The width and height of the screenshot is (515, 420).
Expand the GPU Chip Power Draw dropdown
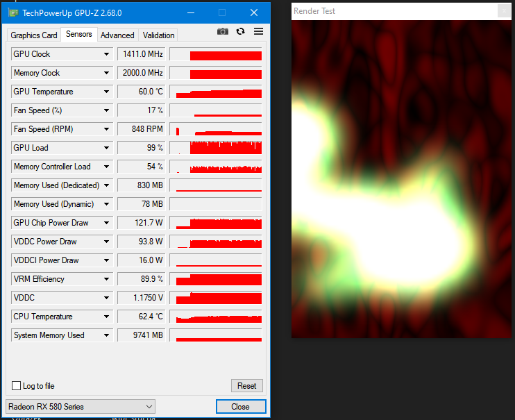(x=106, y=223)
